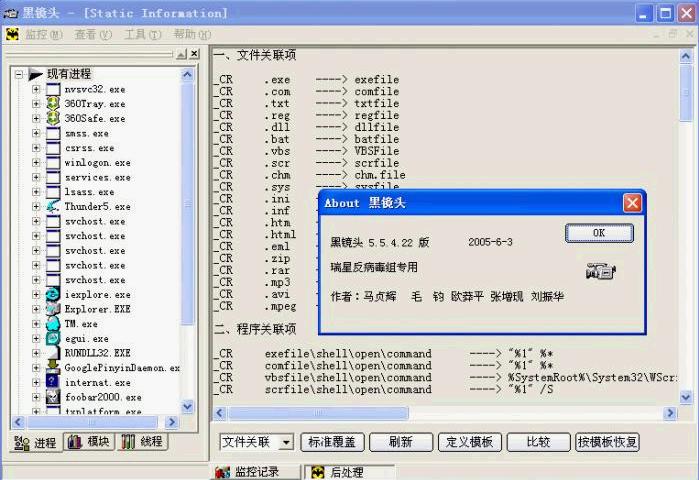Switch to the 进程 tab

[x=35, y=442]
